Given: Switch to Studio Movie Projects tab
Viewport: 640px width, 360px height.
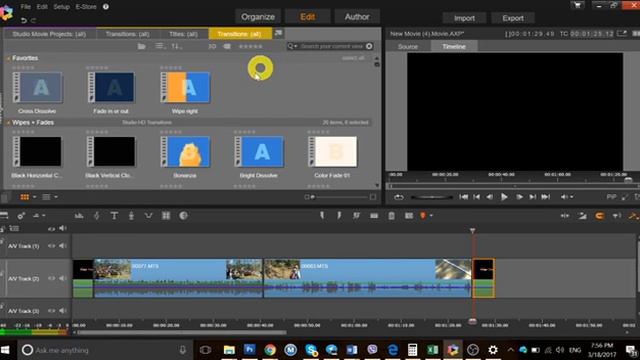Looking at the screenshot, I should pyautogui.click(x=49, y=34).
